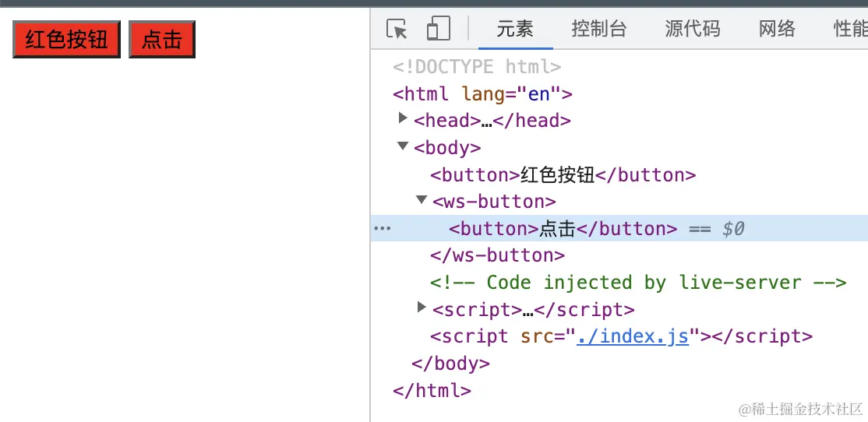Collapse the body element node

click(403, 146)
